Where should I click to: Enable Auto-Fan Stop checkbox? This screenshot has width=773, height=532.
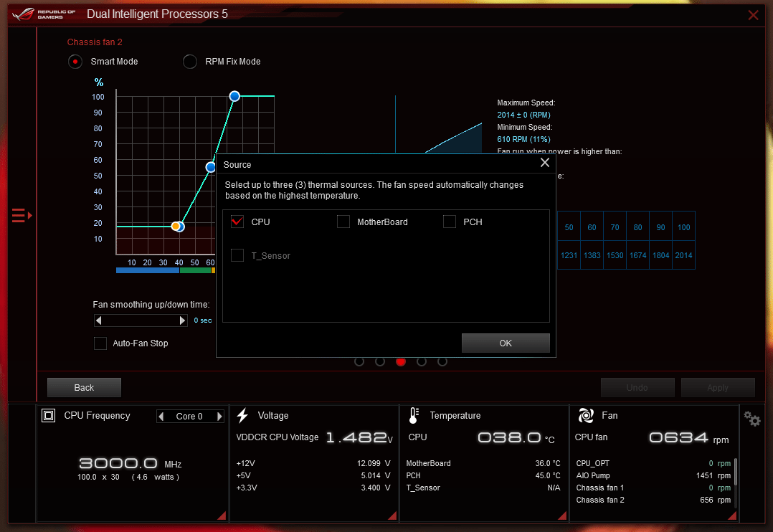pyautogui.click(x=100, y=343)
